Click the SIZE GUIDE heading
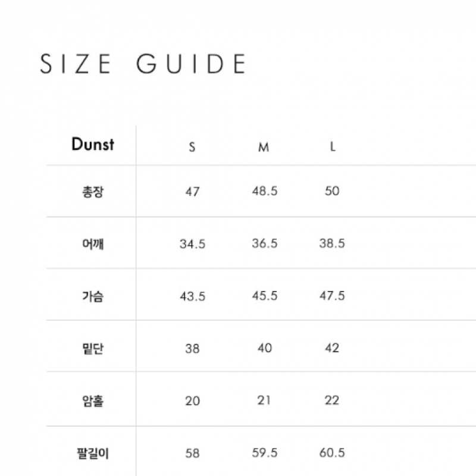 point(143,64)
